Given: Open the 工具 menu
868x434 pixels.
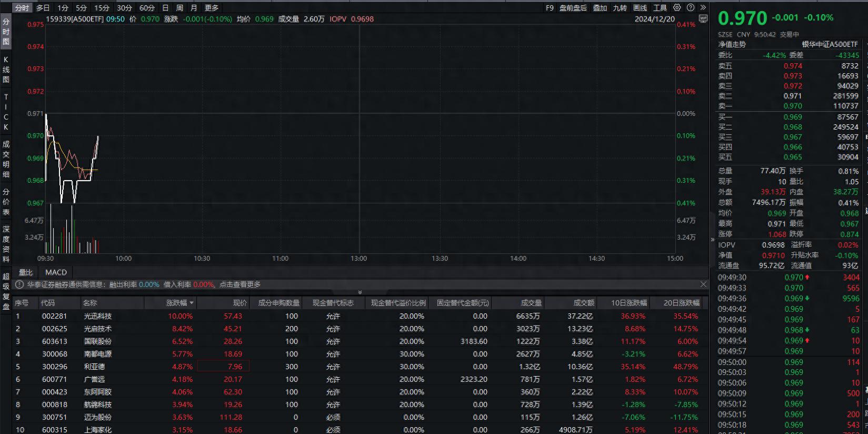Looking at the screenshot, I should (x=660, y=8).
